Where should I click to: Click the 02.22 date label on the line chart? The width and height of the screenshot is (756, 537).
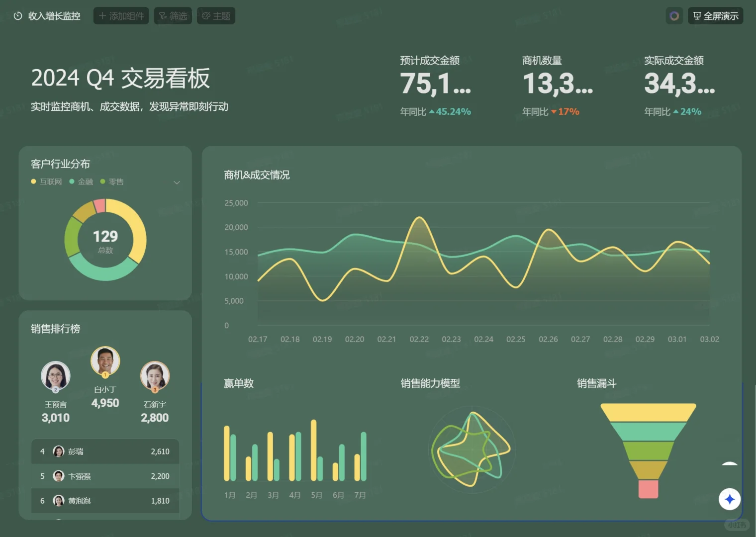[x=419, y=339]
